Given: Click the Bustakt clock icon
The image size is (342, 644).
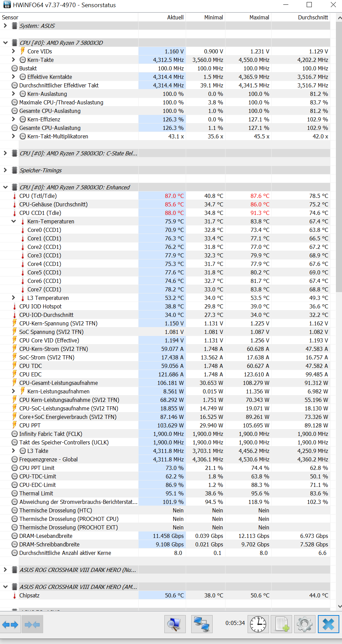Looking at the screenshot, I should [x=15, y=68].
